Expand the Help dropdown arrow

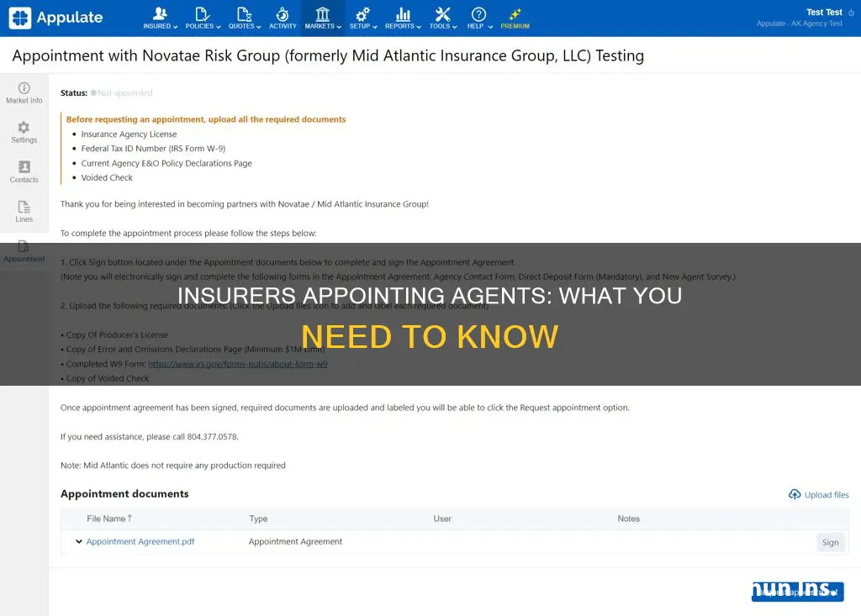coord(490,26)
